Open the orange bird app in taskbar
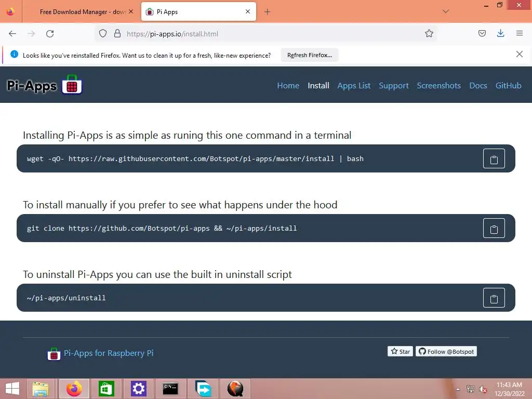This screenshot has width=532, height=399. tap(235, 389)
